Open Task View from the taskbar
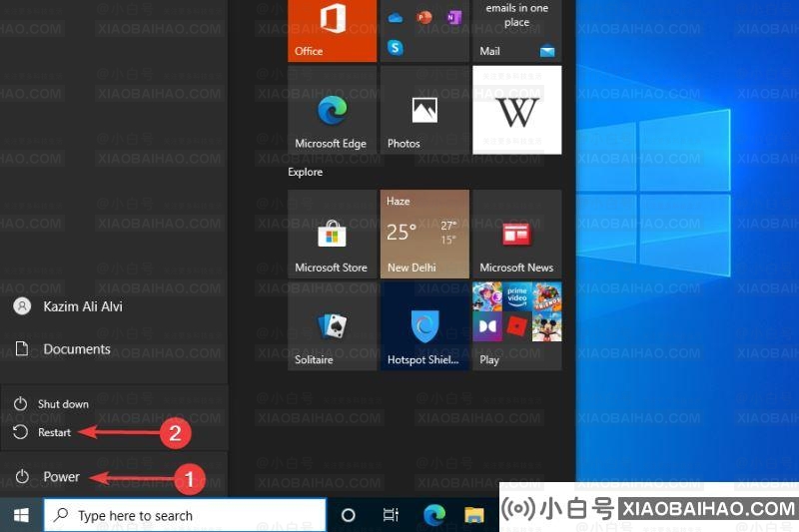Viewport: 799px width, 532px height. click(x=391, y=515)
